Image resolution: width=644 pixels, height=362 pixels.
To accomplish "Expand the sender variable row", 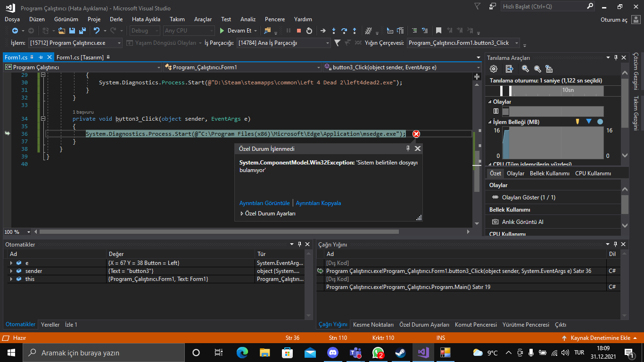I will 11,271.
